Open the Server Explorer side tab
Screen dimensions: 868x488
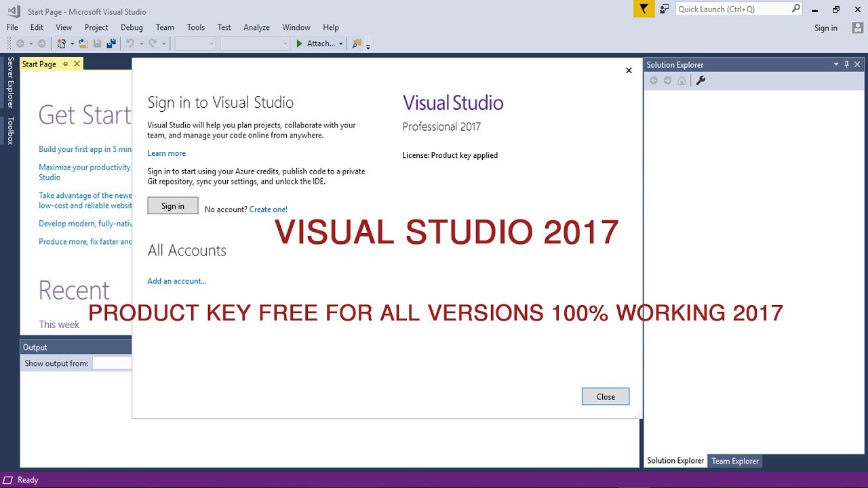[11, 83]
